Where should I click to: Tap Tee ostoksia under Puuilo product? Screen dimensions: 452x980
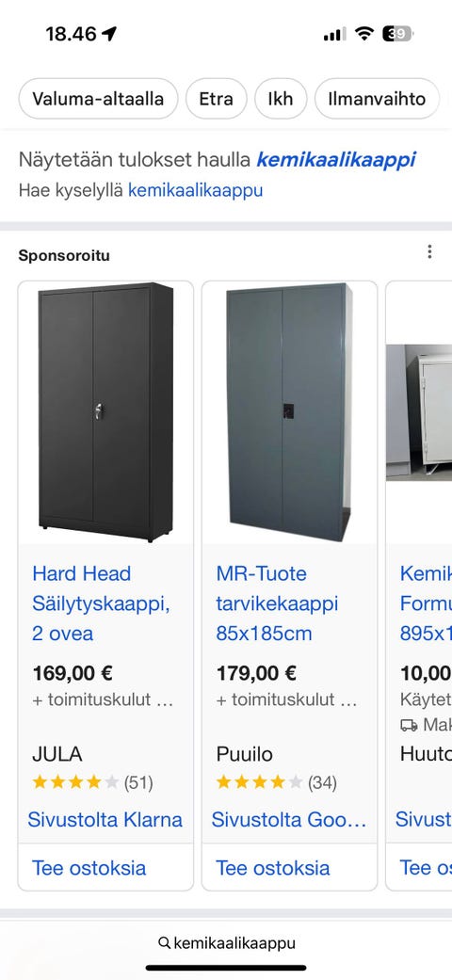(272, 867)
